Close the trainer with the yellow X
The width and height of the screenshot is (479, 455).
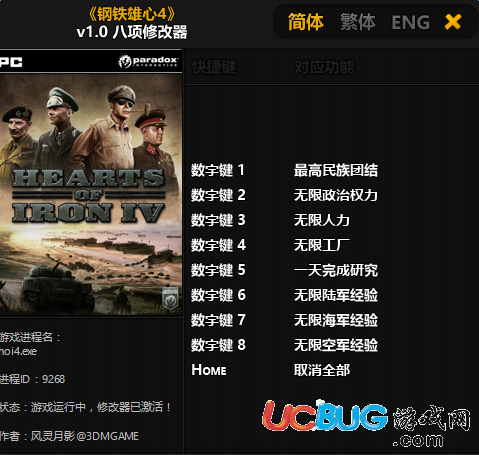pyautogui.click(x=453, y=22)
